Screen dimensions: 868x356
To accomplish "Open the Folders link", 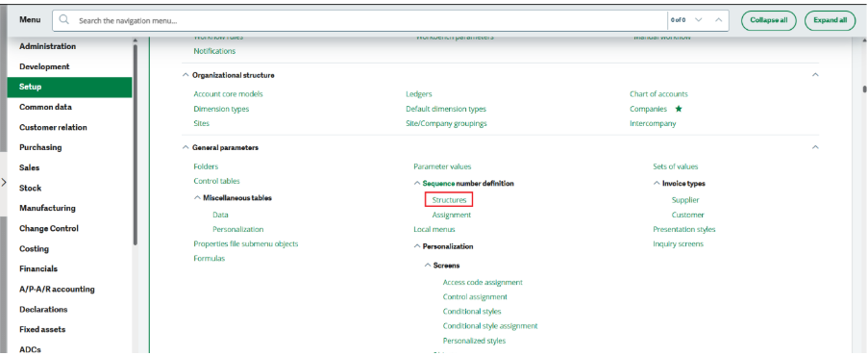I will (206, 166).
